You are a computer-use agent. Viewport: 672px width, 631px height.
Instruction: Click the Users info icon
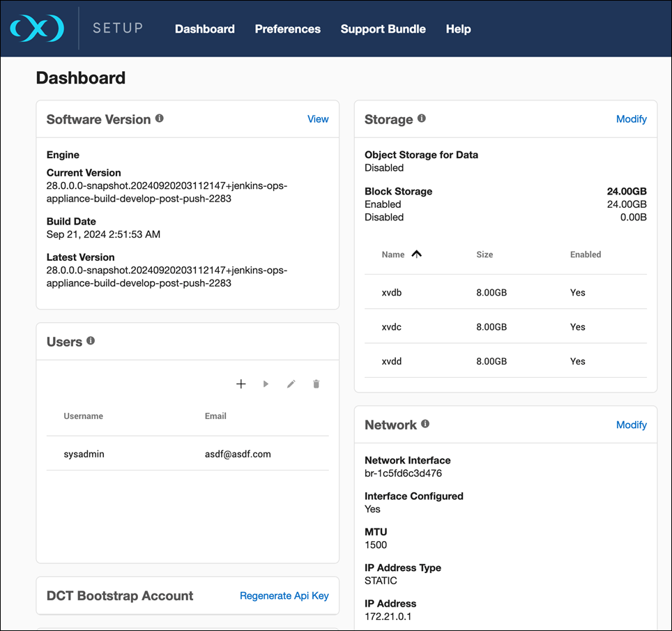pos(91,341)
